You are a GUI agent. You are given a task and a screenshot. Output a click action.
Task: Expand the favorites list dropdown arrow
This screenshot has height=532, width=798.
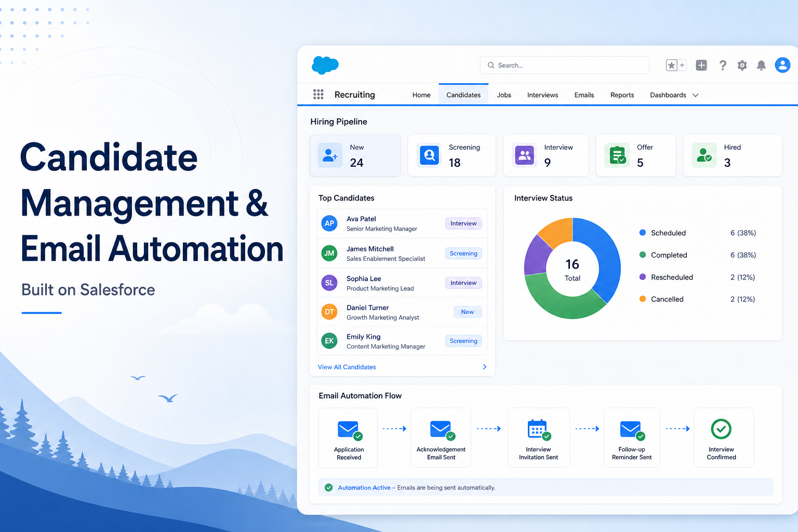[x=682, y=65]
